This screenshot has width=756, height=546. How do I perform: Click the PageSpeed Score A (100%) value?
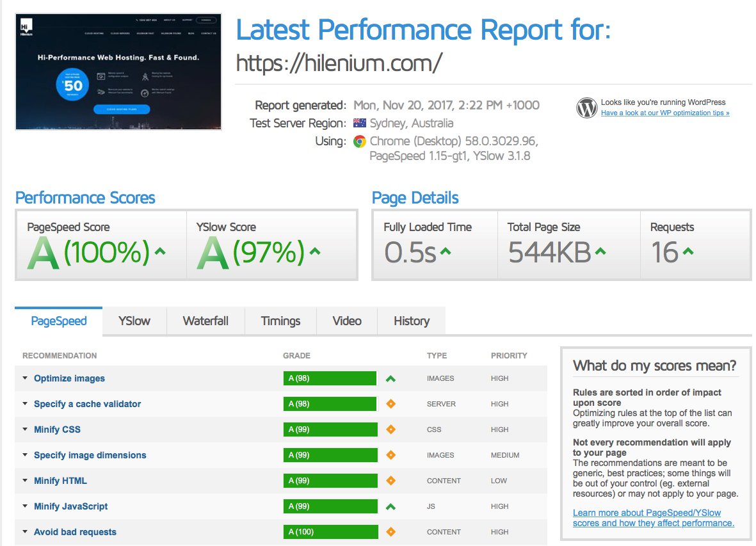(89, 252)
